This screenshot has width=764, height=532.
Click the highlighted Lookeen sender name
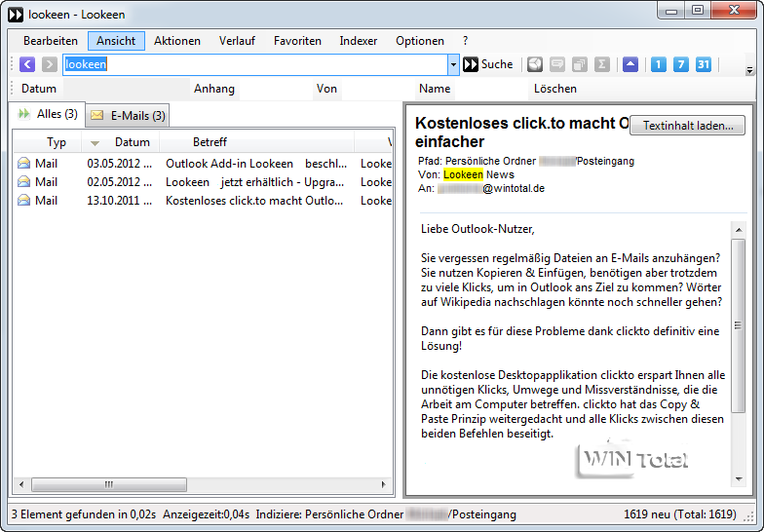point(463,174)
